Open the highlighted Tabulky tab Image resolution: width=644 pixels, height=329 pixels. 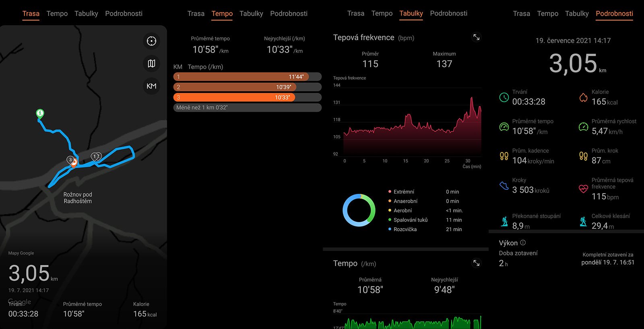[x=411, y=14]
